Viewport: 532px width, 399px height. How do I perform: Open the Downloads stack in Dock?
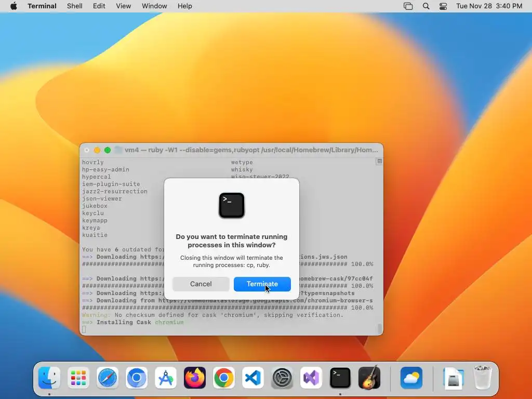454,378
